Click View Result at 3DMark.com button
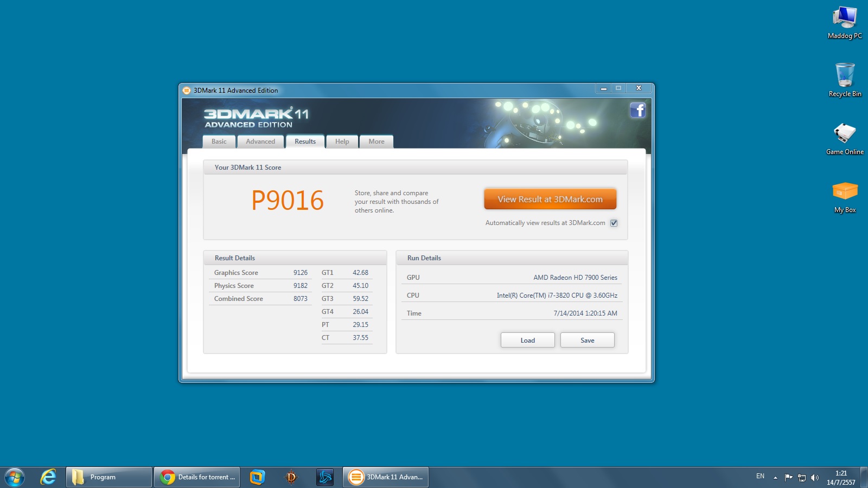Viewport: 868px width, 488px height. 550,199
